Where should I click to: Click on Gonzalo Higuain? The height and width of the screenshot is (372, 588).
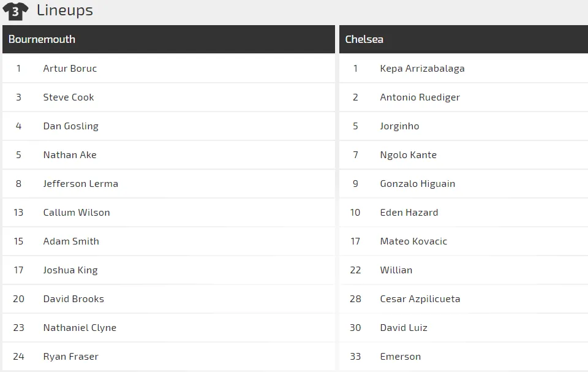(x=417, y=184)
